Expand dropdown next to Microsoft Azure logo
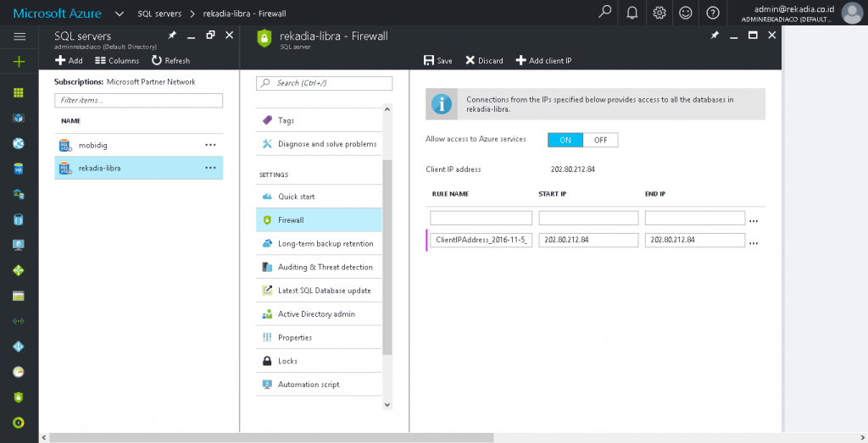This screenshot has height=443, width=868. pos(119,14)
